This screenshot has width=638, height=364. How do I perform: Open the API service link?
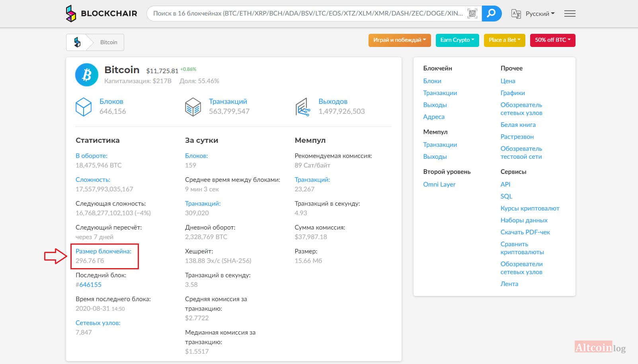(x=505, y=185)
